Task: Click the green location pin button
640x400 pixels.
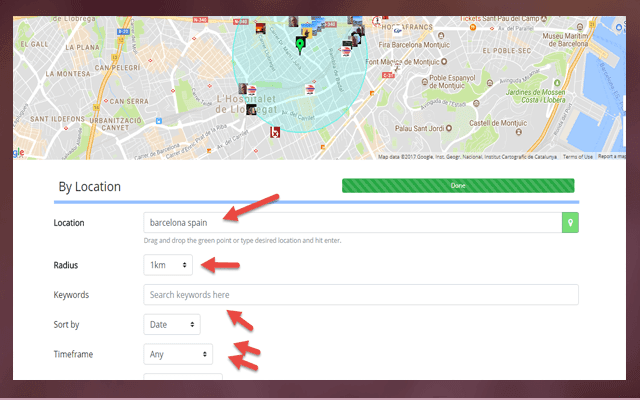Action: pyautogui.click(x=570, y=222)
